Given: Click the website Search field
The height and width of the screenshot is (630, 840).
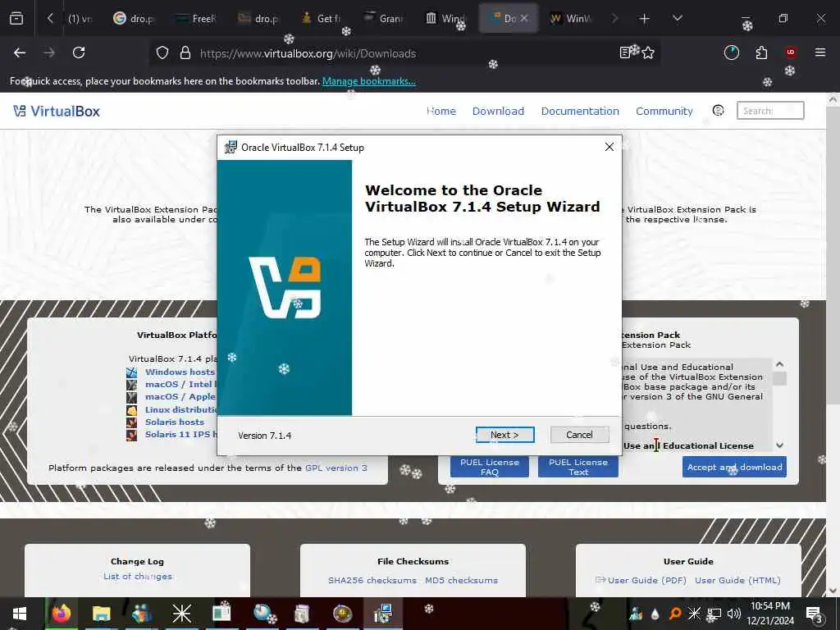Looking at the screenshot, I should click(770, 111).
